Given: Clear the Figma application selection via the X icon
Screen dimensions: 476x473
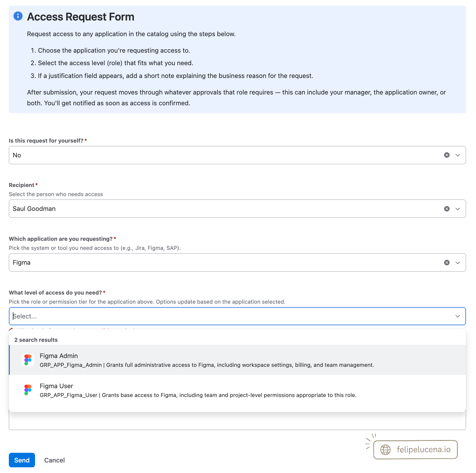Looking at the screenshot, I should (447, 263).
